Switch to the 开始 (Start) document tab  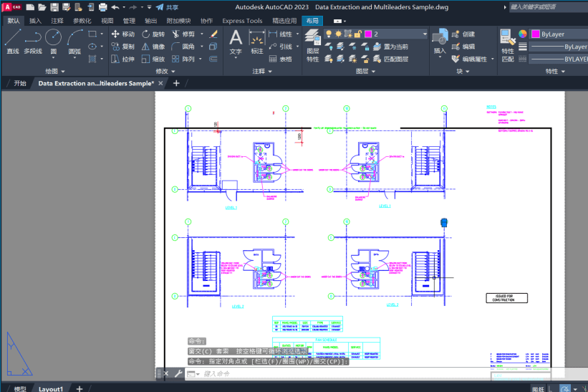click(x=20, y=83)
